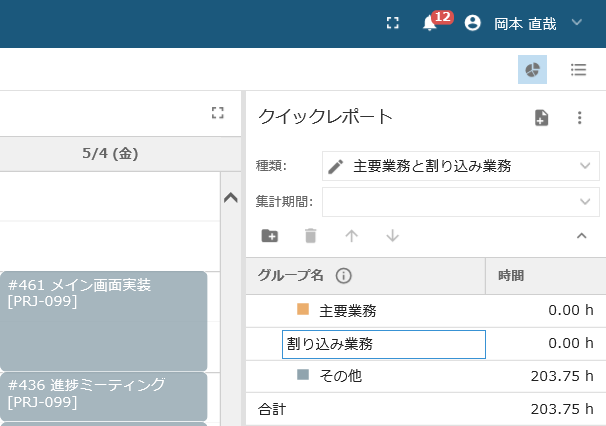Move selected group up
The height and width of the screenshot is (426, 606).
351,235
